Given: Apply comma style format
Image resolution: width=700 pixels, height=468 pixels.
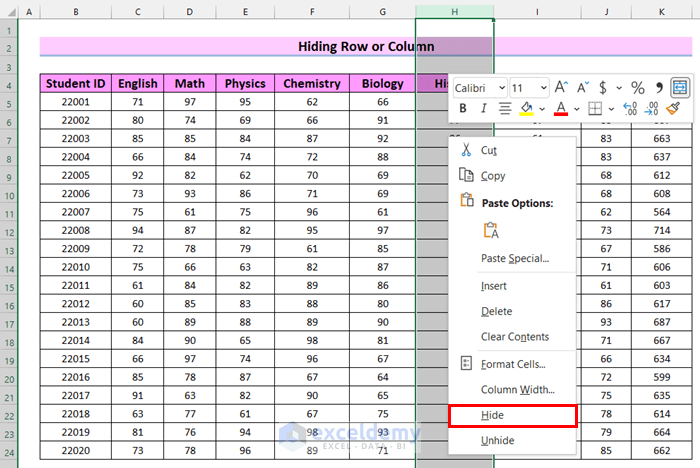Looking at the screenshot, I should pos(659,88).
